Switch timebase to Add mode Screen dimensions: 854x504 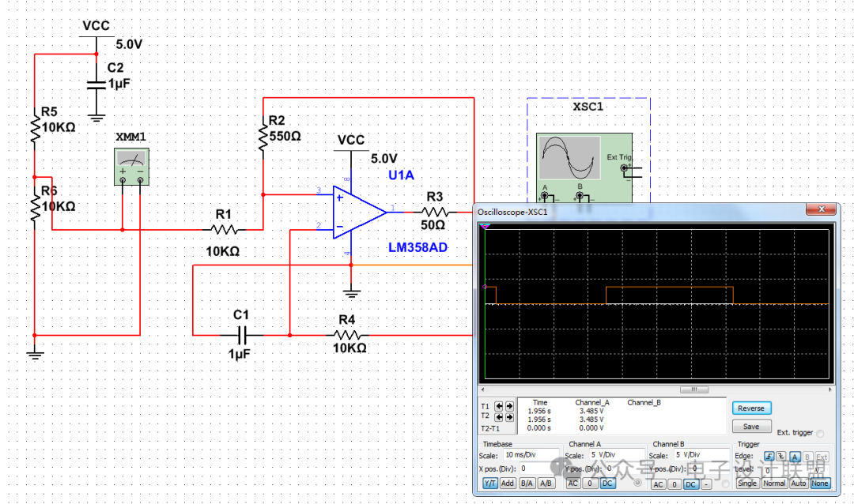507,483
